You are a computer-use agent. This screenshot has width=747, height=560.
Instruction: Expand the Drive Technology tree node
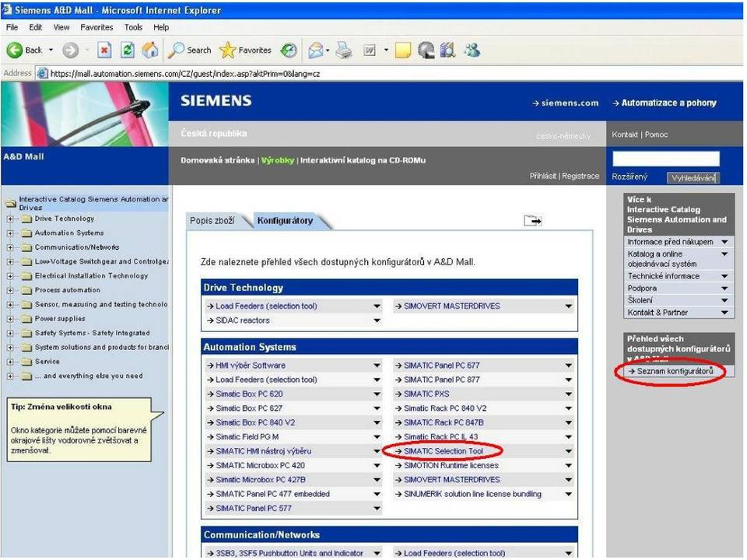pyautogui.click(x=10, y=219)
